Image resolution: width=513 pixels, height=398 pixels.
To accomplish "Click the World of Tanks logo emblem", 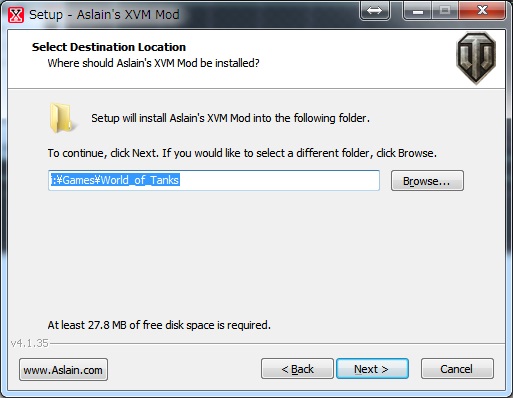I will pos(476,58).
